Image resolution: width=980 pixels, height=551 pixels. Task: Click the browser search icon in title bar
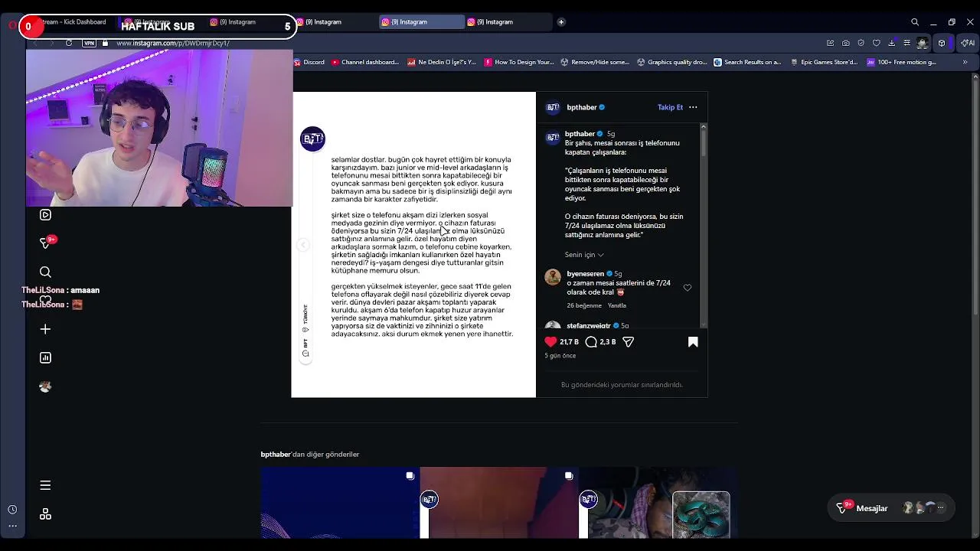pyautogui.click(x=915, y=22)
